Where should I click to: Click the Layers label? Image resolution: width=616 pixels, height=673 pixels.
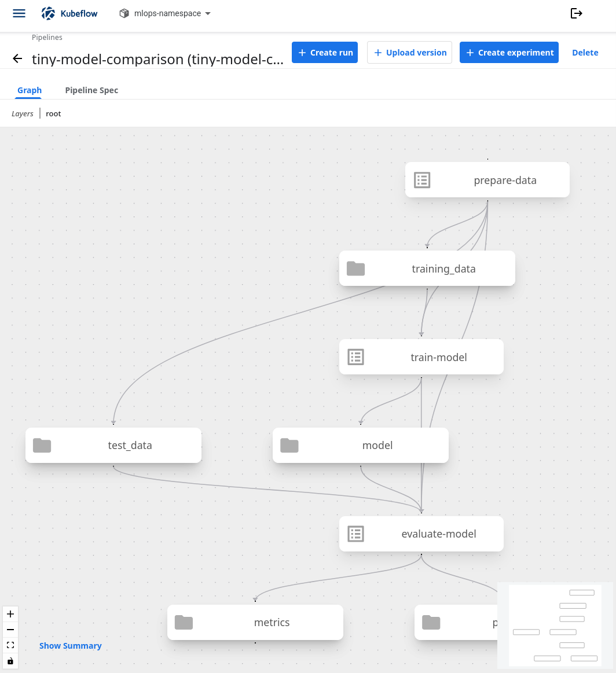point(23,114)
